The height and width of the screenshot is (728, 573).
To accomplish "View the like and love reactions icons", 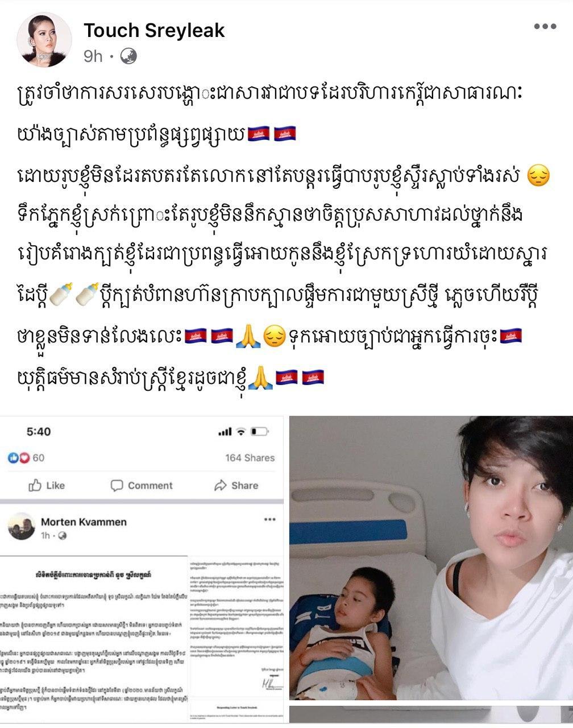I will [x=18, y=458].
